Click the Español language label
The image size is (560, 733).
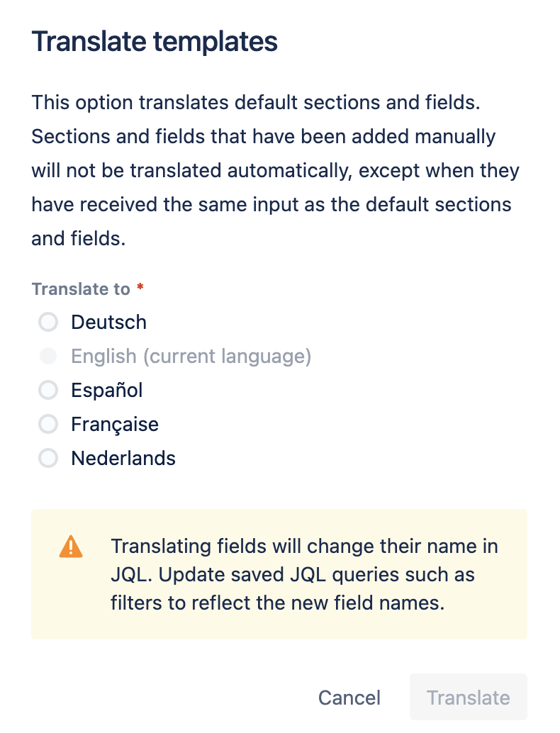(x=106, y=390)
